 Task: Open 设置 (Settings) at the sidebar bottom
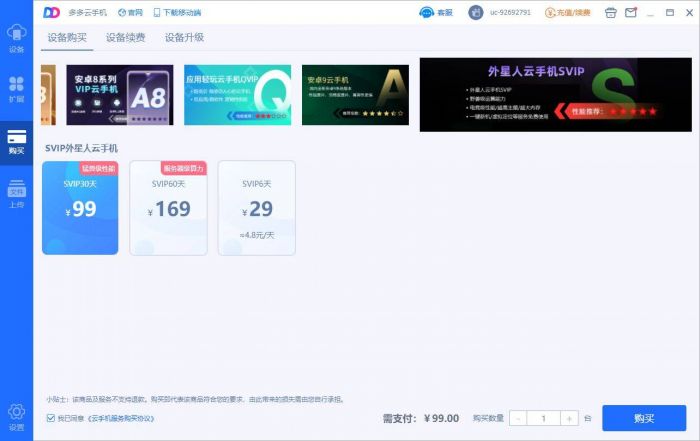[x=16, y=415]
